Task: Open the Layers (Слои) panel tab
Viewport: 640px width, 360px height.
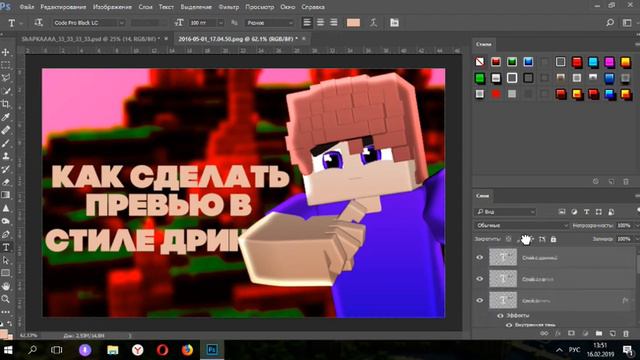Action: tap(482, 196)
